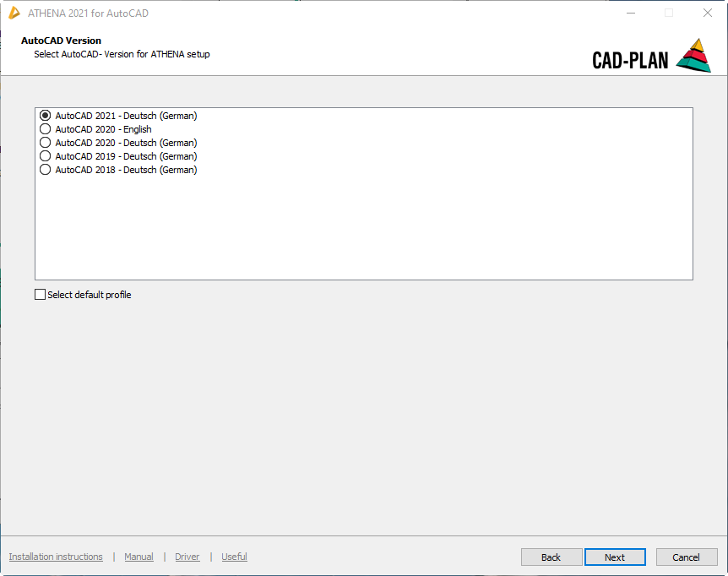Minimize the ATHENA setup window
Screen dimensions: 728x576
click(x=630, y=13)
